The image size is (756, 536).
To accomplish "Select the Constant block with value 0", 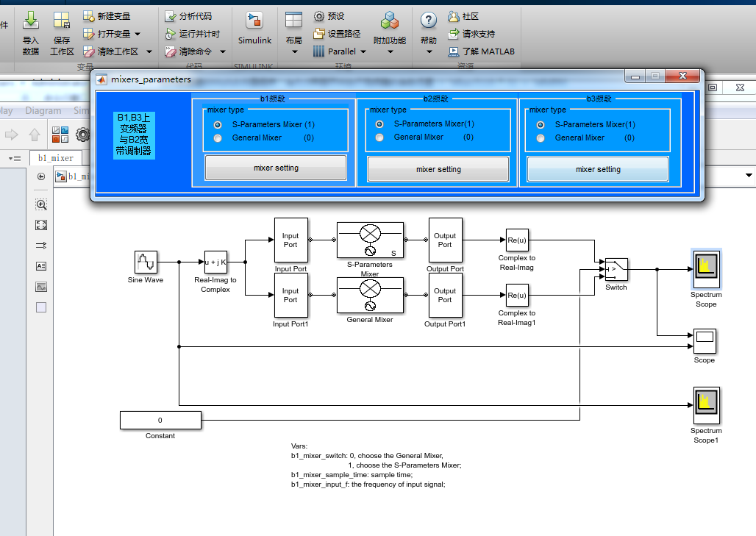I will point(160,421).
